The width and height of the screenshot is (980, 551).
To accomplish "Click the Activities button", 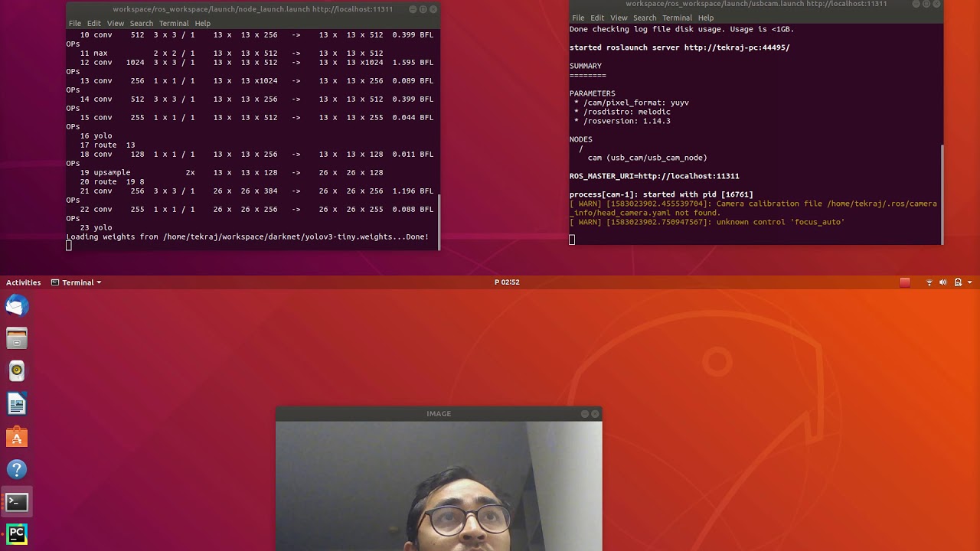I will point(23,282).
